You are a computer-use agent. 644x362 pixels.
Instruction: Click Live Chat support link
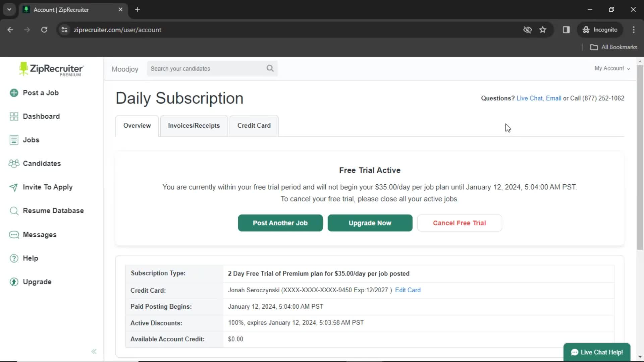tap(529, 98)
